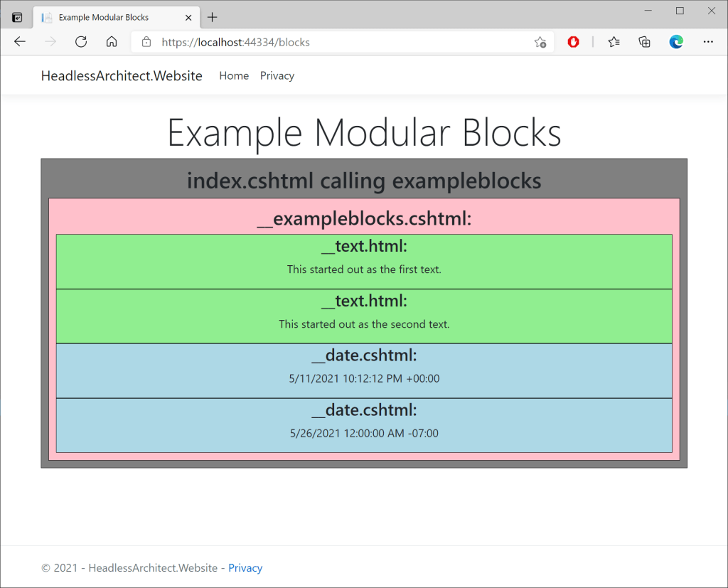Reload the current page
Image resolution: width=728 pixels, height=588 pixels.
pos(80,42)
